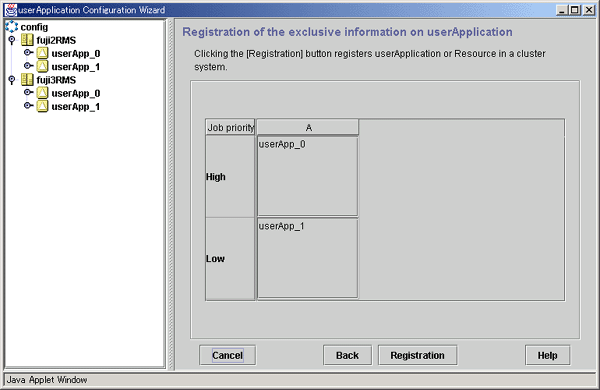The image size is (600, 390).
Task: Collapse the fuji3RMS tree node
Action: pos(12,80)
